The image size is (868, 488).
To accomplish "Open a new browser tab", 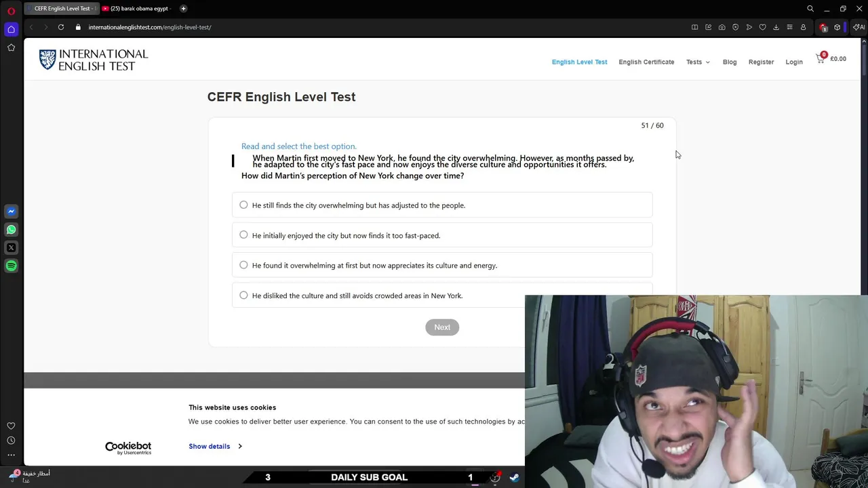I will pos(183,9).
